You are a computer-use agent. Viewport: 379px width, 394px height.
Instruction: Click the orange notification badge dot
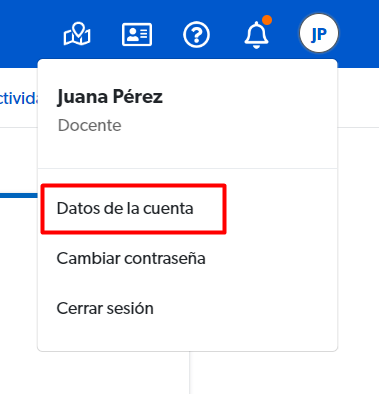point(267,20)
